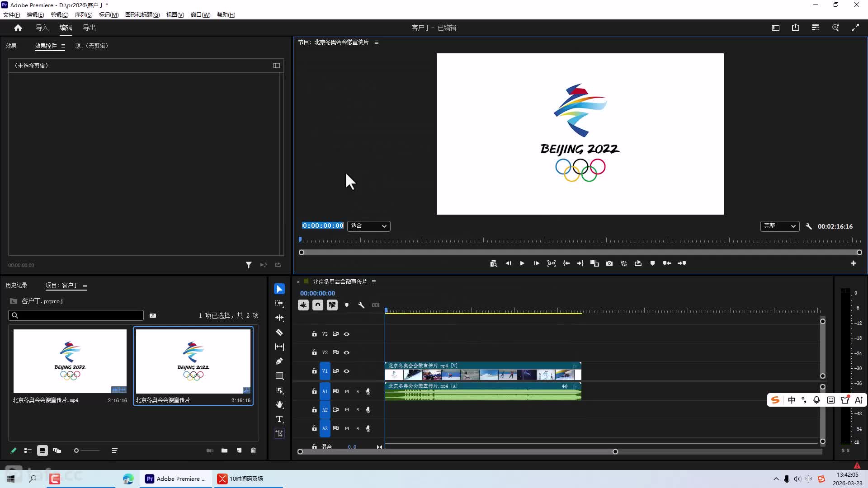The height and width of the screenshot is (488, 868).
Task: Select the Type tool
Action: coord(279,419)
